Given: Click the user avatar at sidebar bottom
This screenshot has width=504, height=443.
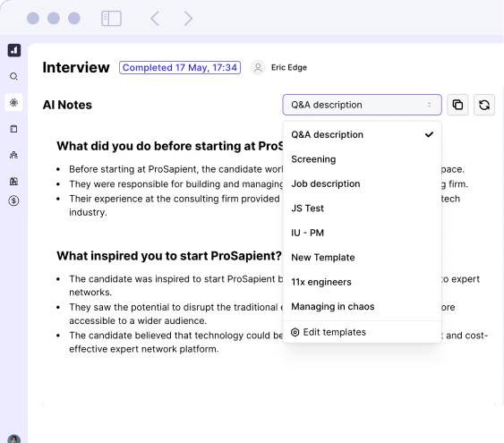Looking at the screenshot, I should pyautogui.click(x=13, y=439).
